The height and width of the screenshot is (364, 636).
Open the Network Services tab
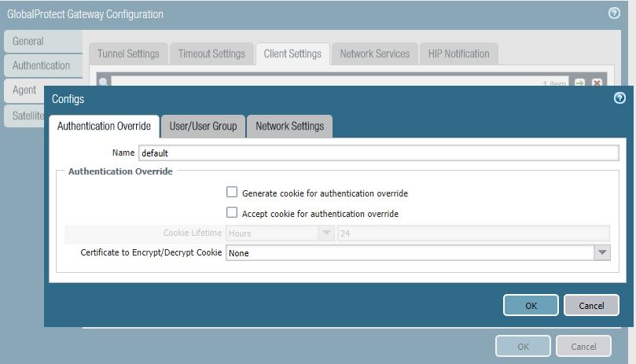375,53
